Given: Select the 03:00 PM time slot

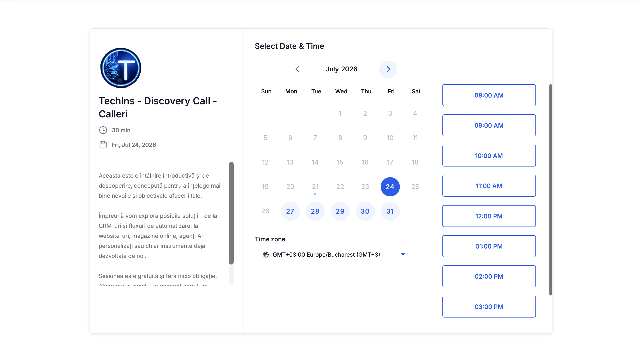Looking at the screenshot, I should click(489, 307).
